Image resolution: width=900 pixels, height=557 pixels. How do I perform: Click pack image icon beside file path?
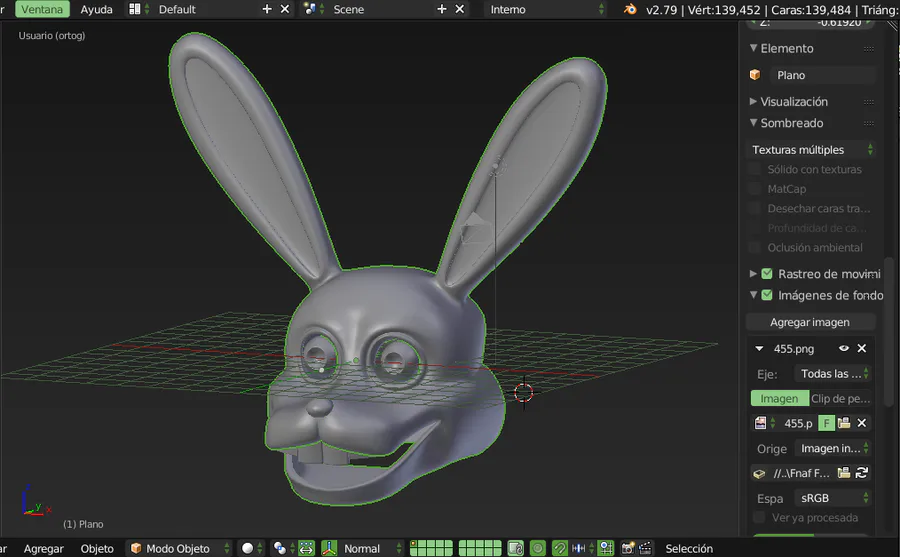(759, 473)
